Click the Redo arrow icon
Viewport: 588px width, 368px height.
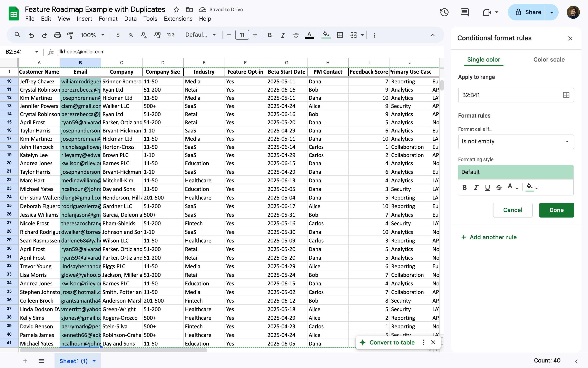tap(44, 35)
